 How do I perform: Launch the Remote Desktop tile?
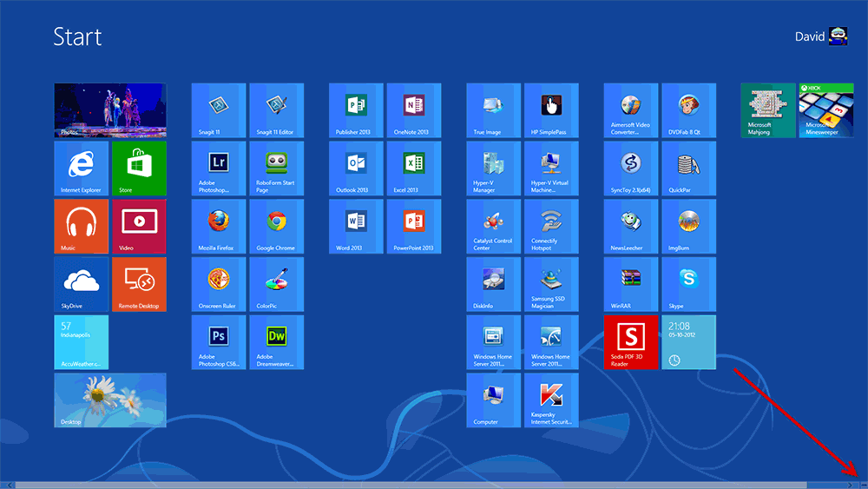139,284
